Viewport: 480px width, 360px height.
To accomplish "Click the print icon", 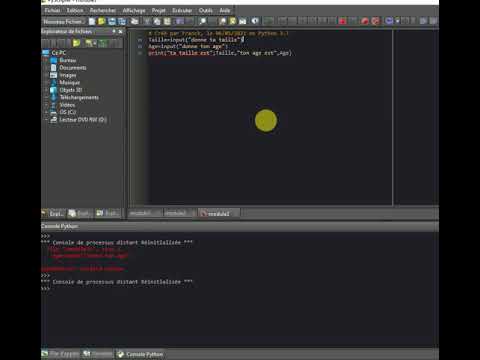I will coord(135,21).
